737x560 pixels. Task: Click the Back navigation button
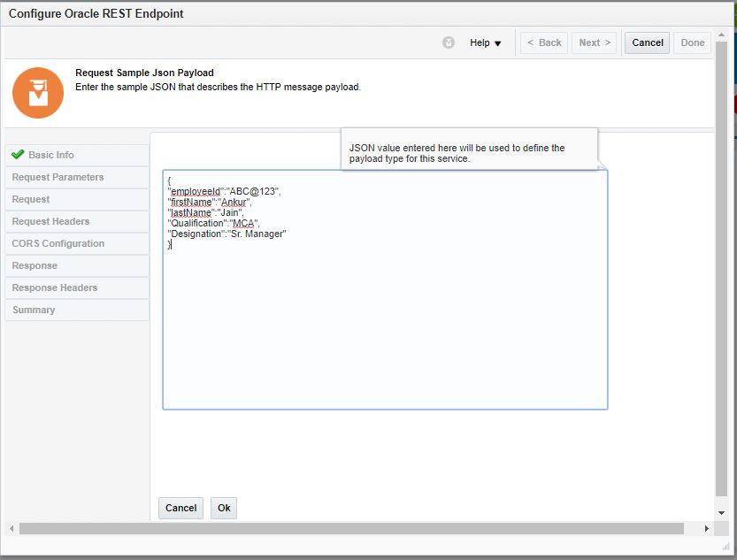point(544,42)
